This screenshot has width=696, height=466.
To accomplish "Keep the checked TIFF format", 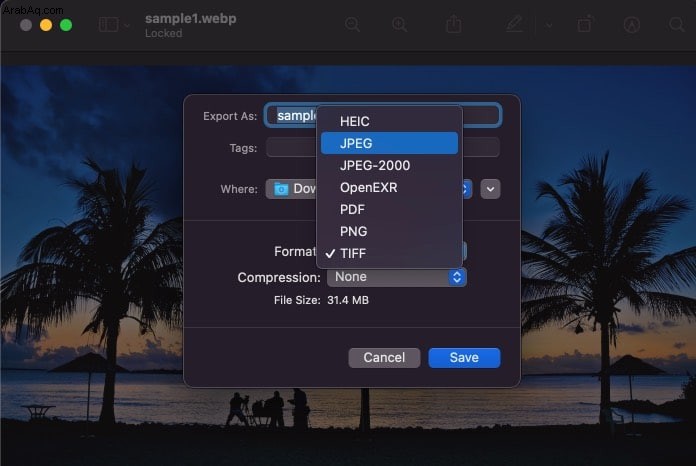I will coord(389,253).
